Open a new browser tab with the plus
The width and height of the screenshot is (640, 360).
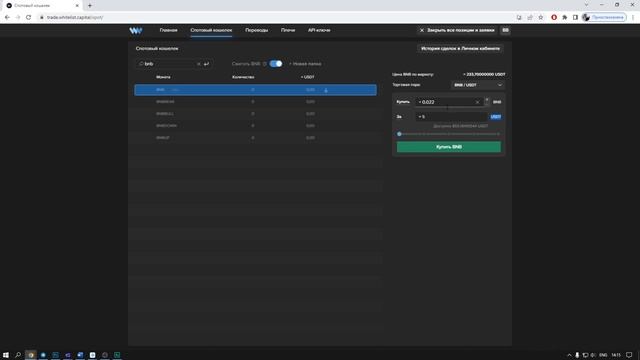(x=90, y=6)
